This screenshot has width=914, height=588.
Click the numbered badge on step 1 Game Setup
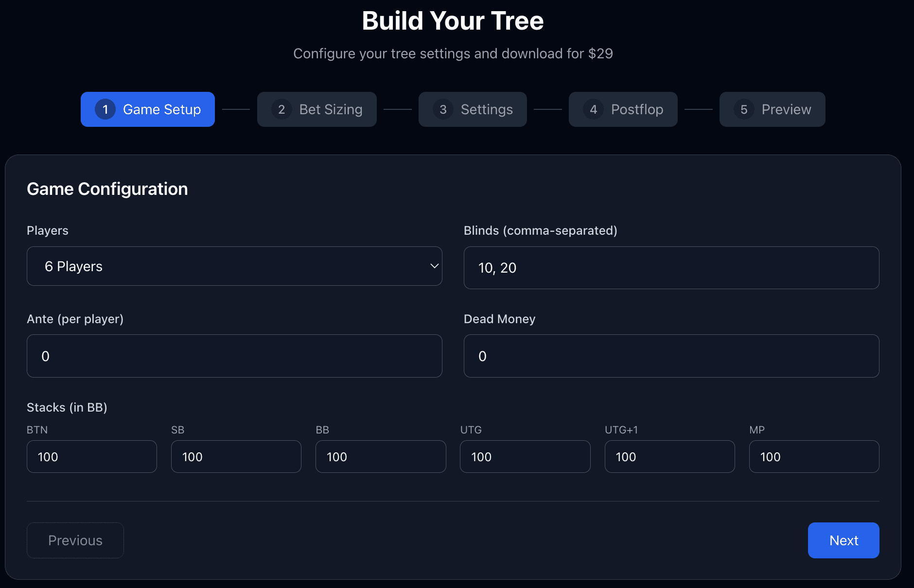click(105, 109)
